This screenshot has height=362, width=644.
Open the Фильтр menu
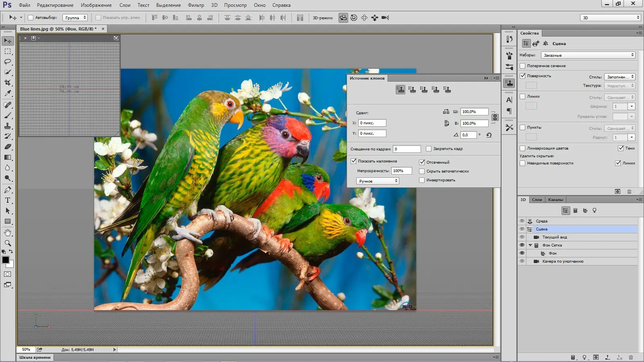(x=196, y=5)
